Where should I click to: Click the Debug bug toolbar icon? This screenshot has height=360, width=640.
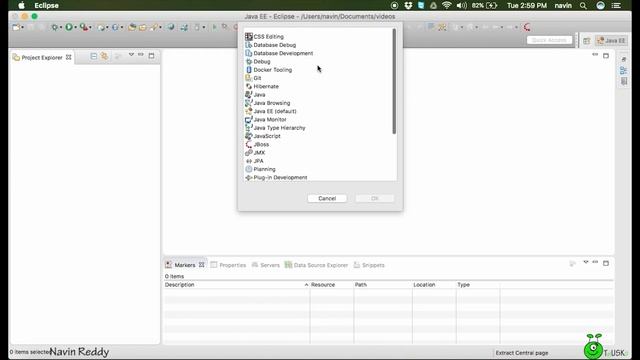tap(54, 27)
